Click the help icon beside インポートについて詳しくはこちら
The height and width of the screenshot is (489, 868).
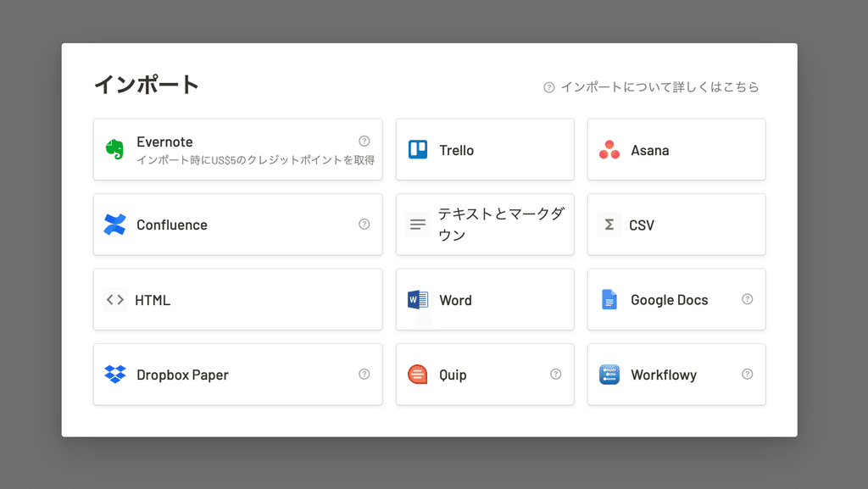click(548, 87)
